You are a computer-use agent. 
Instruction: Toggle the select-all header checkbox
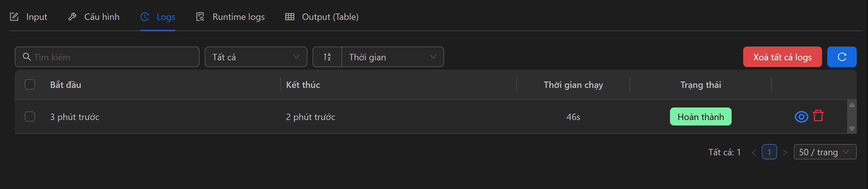(30, 85)
